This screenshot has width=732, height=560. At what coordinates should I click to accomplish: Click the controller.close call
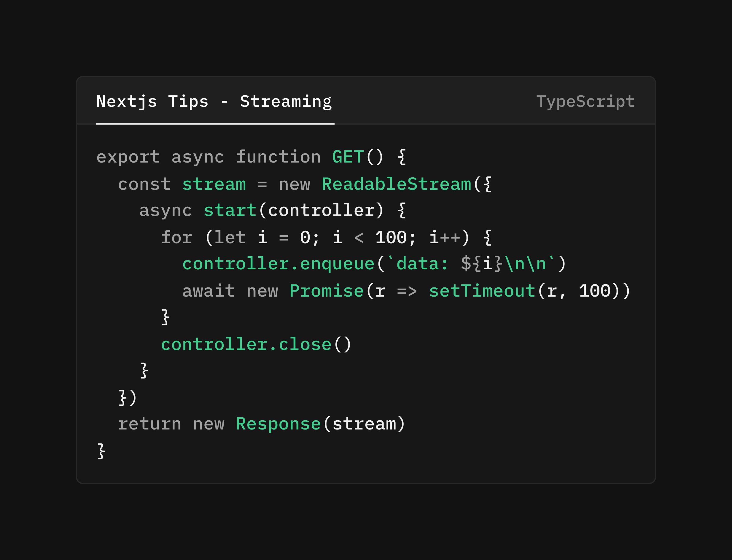pyautogui.click(x=246, y=344)
